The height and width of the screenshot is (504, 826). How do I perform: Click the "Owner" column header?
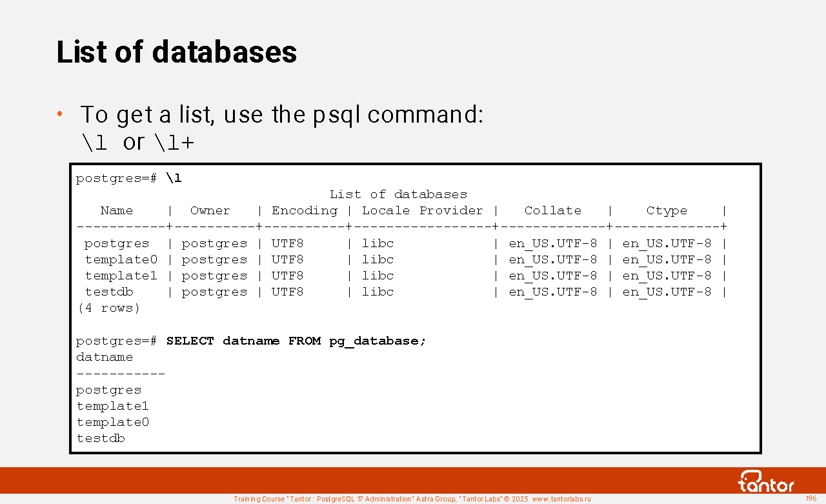click(x=210, y=210)
